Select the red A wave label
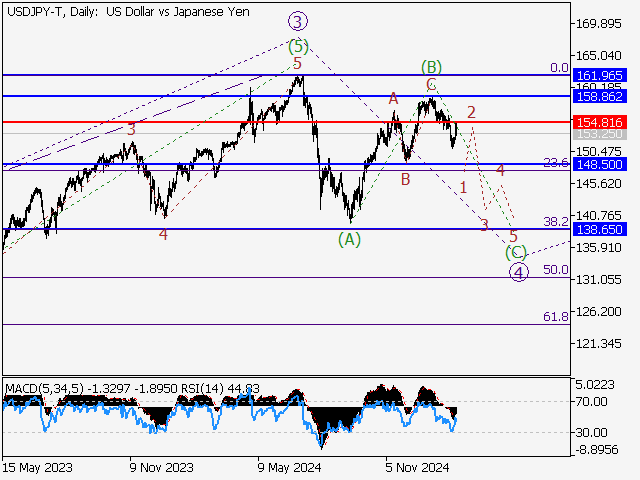Viewport: 640px width, 480px height. 394,98
